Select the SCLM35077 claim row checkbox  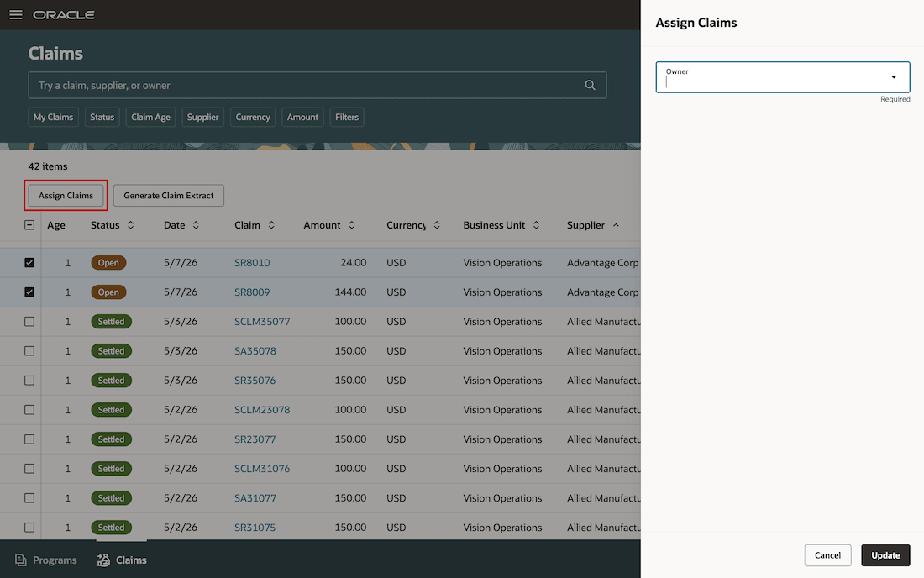[x=29, y=322]
